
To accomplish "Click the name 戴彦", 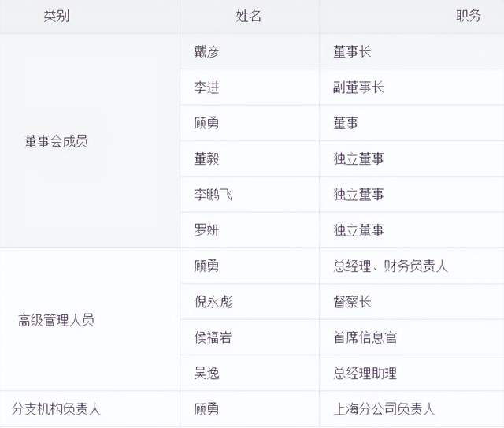I will tap(206, 52).
